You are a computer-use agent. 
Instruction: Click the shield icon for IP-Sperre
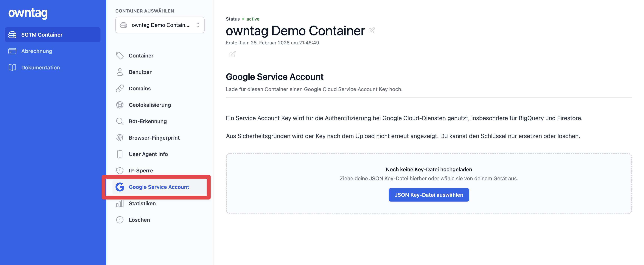[x=120, y=171]
